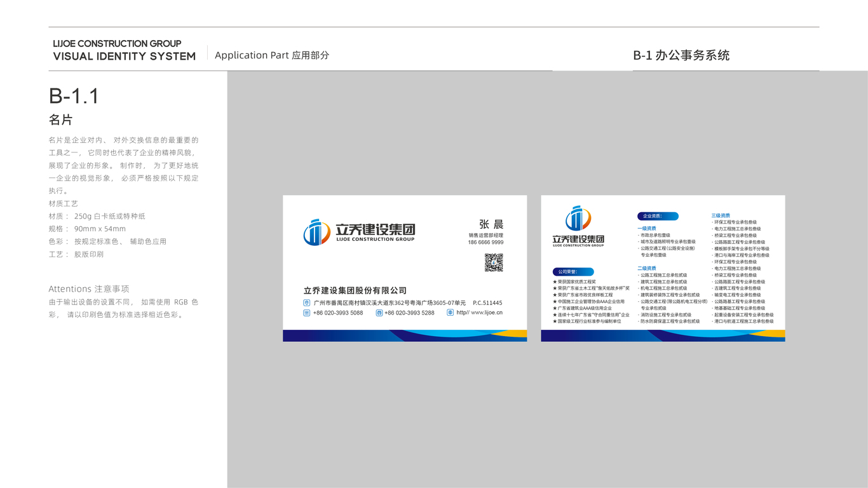
Task: Click the '二级资质' heading
Action: (647, 269)
